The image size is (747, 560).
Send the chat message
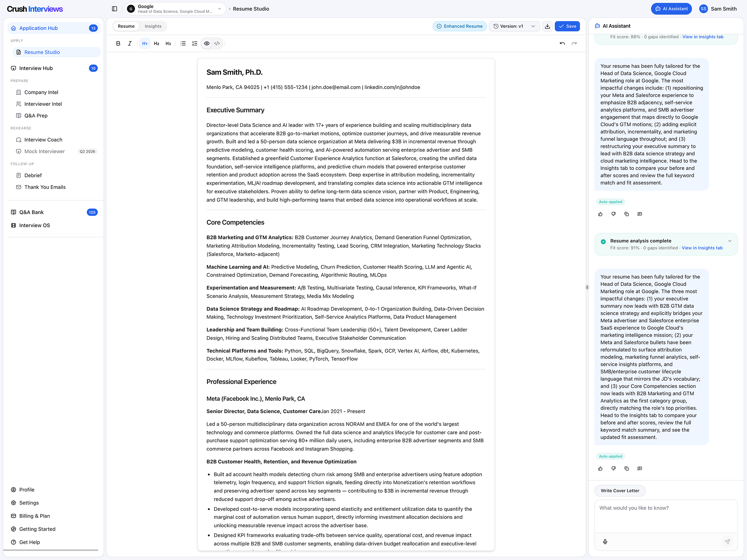(727, 542)
